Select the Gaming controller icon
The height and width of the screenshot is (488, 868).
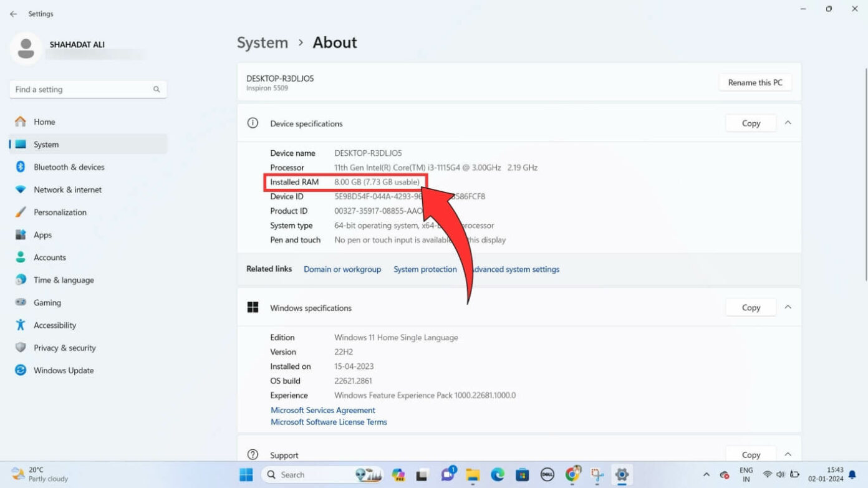pyautogui.click(x=21, y=302)
